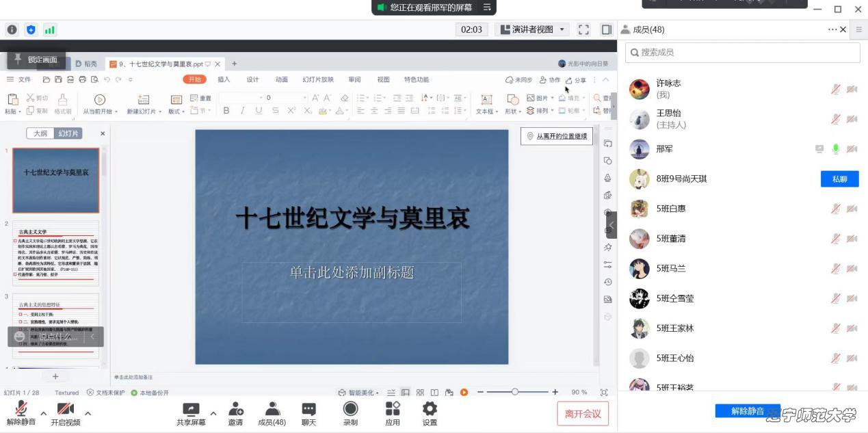Switch to the 插入 ribbon tab

click(223, 79)
